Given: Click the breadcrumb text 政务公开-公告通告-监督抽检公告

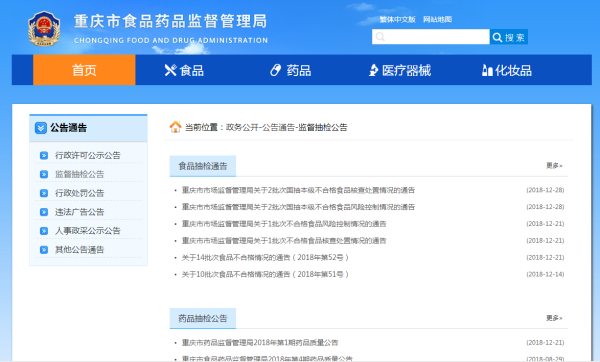Looking at the screenshot, I should pyautogui.click(x=287, y=127).
